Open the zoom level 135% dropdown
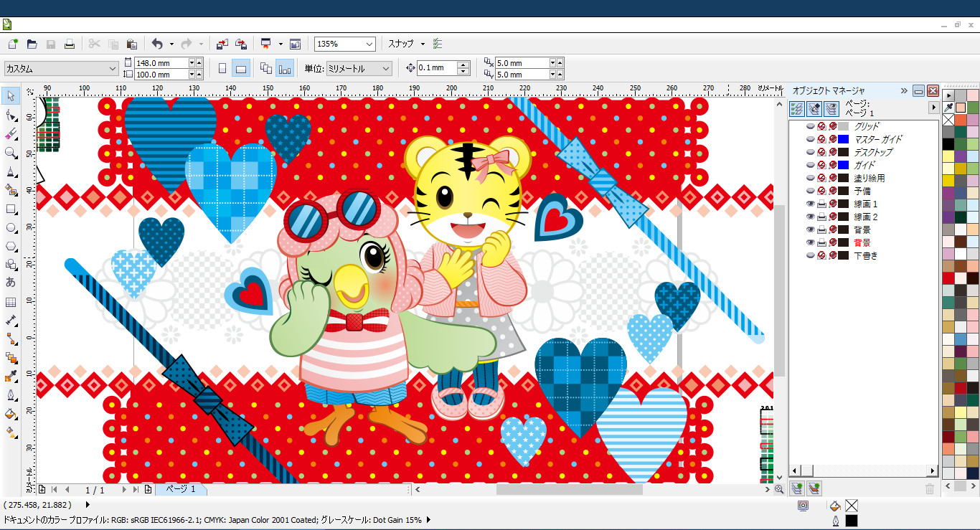980x530 pixels. (x=369, y=44)
